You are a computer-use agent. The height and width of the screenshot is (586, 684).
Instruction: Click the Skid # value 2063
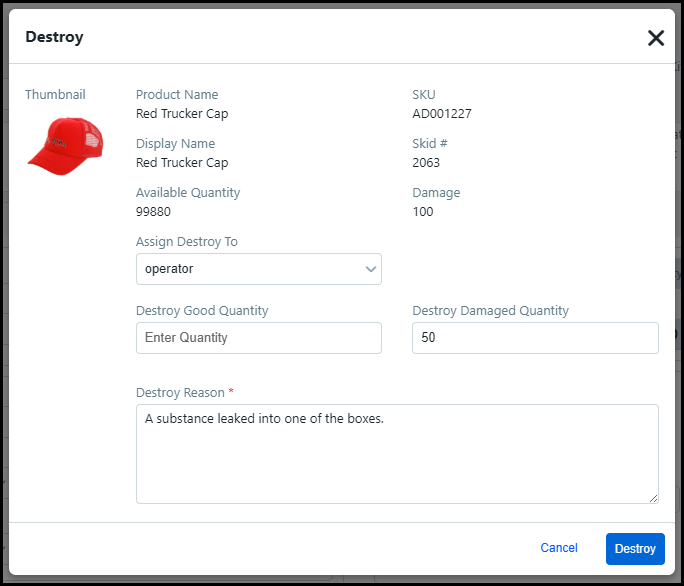tap(426, 163)
